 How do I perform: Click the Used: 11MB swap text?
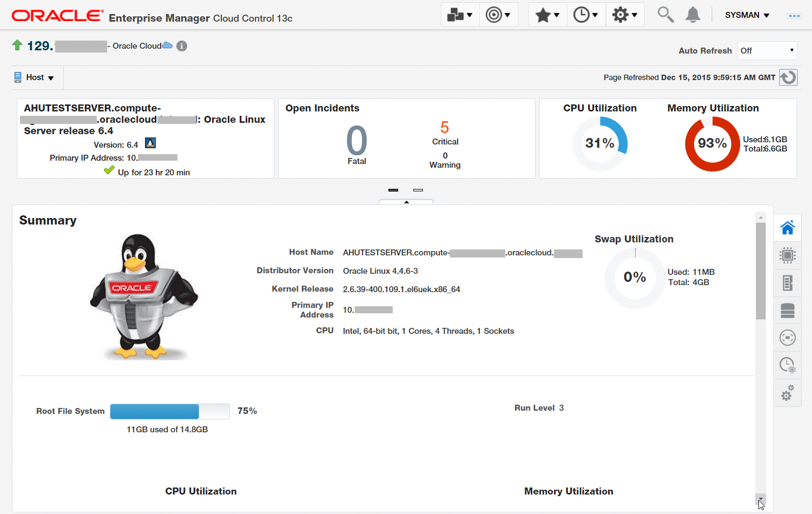coord(691,272)
